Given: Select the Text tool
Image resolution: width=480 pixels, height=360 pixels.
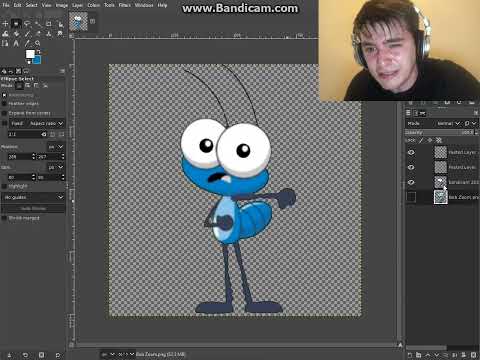Looking at the screenshot, I should (x=16, y=44).
